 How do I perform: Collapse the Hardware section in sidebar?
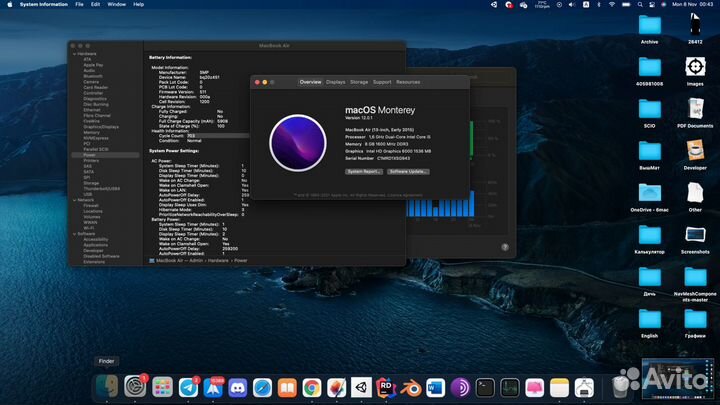75,54
